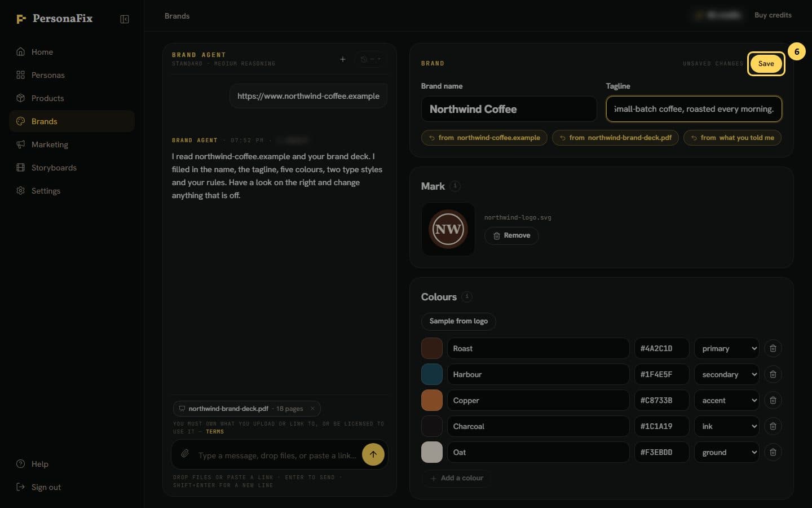Open the accent role dropdown for Copper

726,400
